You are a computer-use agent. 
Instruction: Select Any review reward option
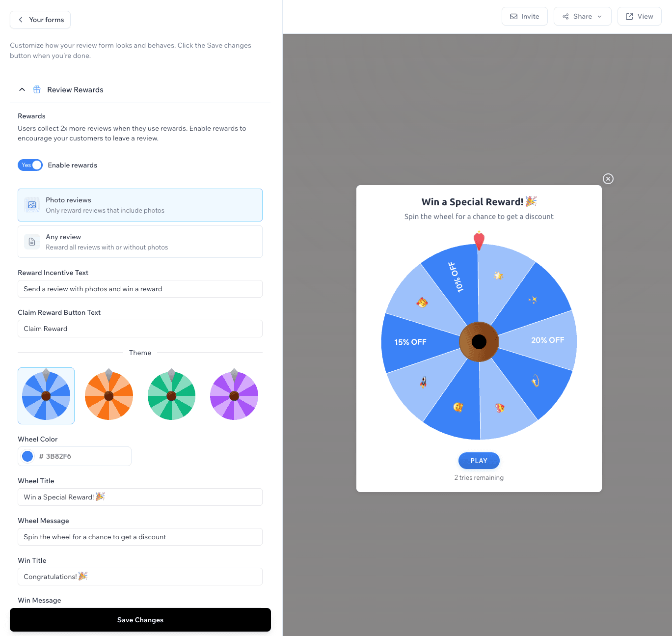tap(140, 242)
